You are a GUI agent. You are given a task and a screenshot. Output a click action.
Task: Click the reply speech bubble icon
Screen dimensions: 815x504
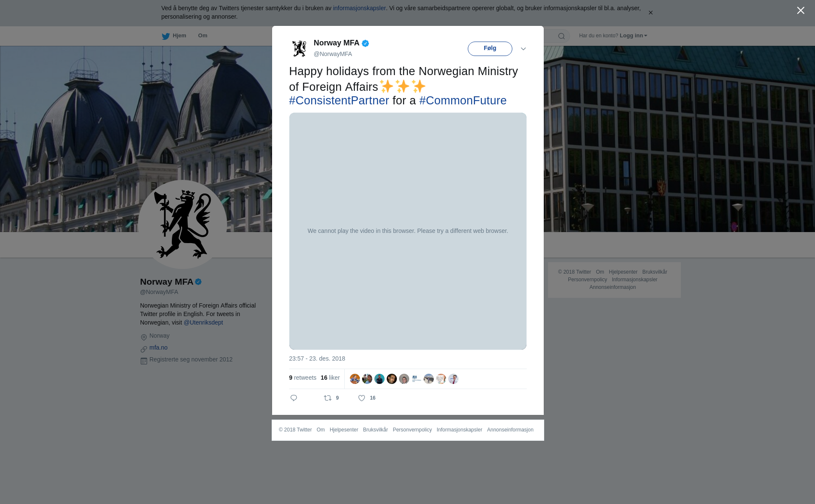point(294,398)
